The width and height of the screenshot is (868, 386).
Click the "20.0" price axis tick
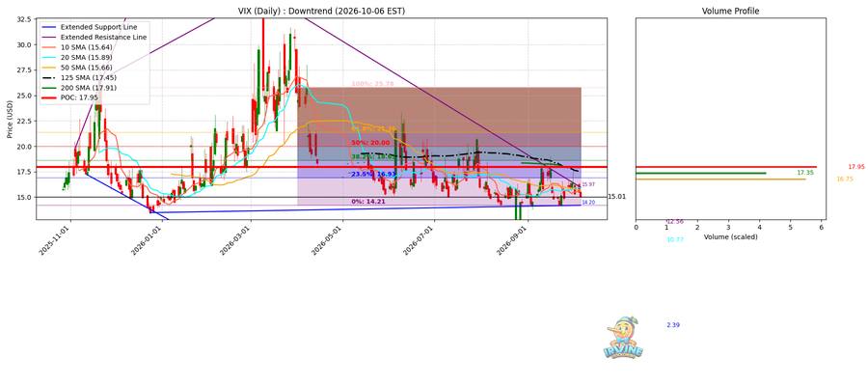24,147
